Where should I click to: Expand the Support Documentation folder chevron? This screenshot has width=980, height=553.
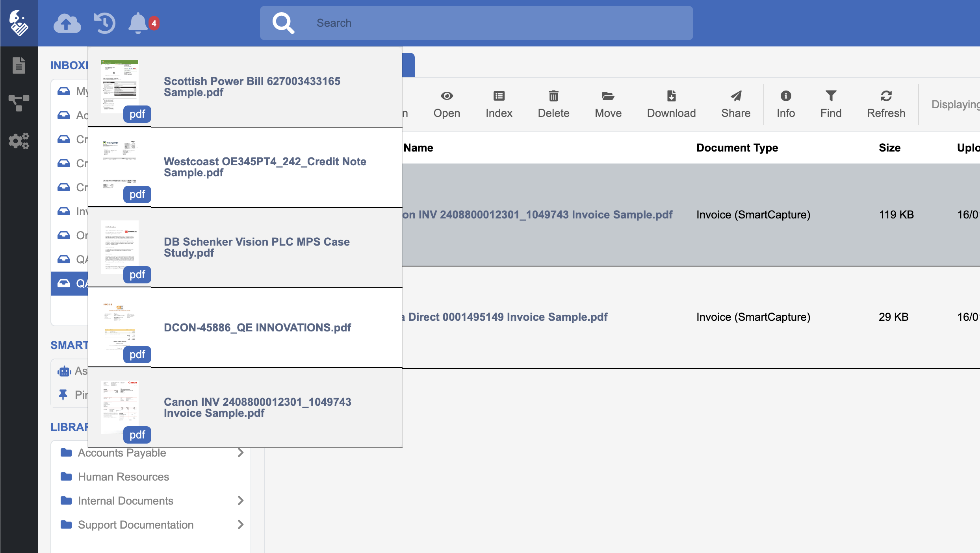[241, 525]
